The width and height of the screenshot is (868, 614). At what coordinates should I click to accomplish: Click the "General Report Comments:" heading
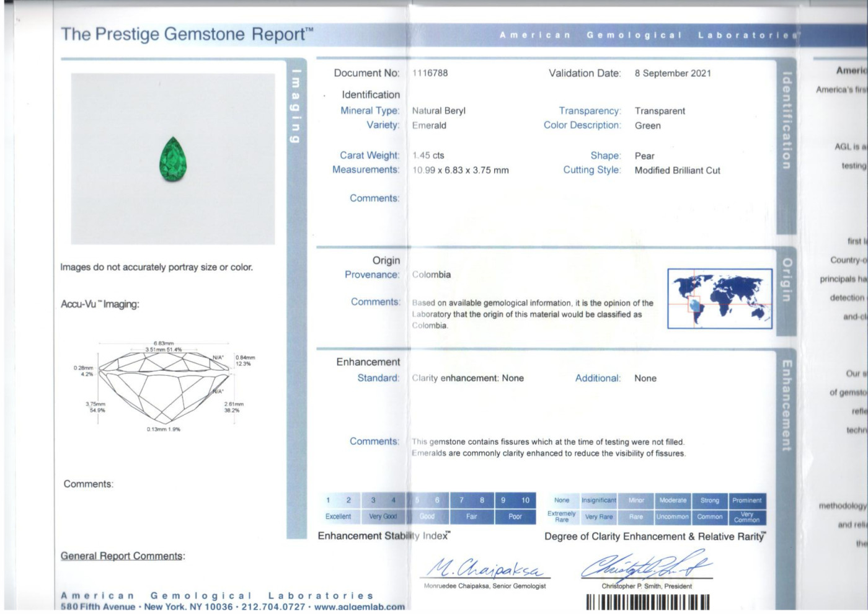tap(123, 556)
